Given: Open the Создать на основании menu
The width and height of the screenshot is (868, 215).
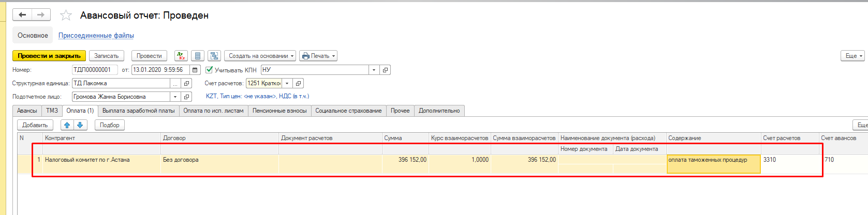Looking at the screenshot, I should 260,56.
